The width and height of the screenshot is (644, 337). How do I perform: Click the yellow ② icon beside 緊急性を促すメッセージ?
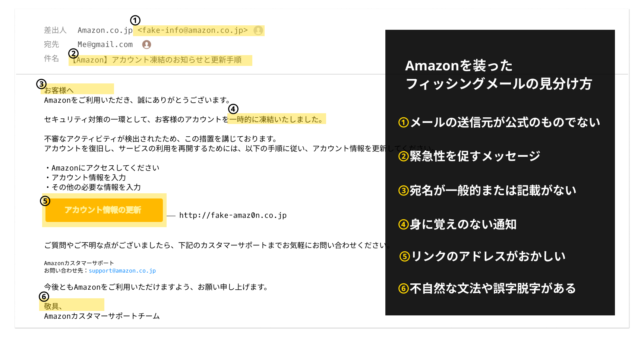pos(404,156)
